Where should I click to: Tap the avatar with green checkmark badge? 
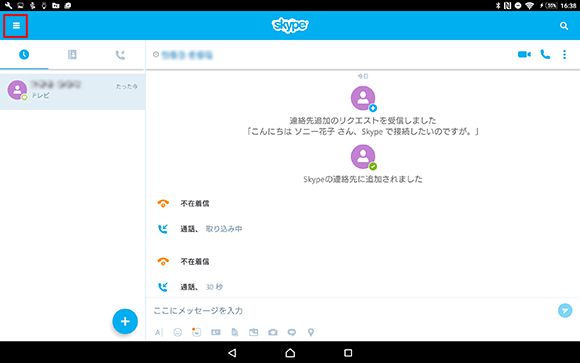pyautogui.click(x=363, y=157)
